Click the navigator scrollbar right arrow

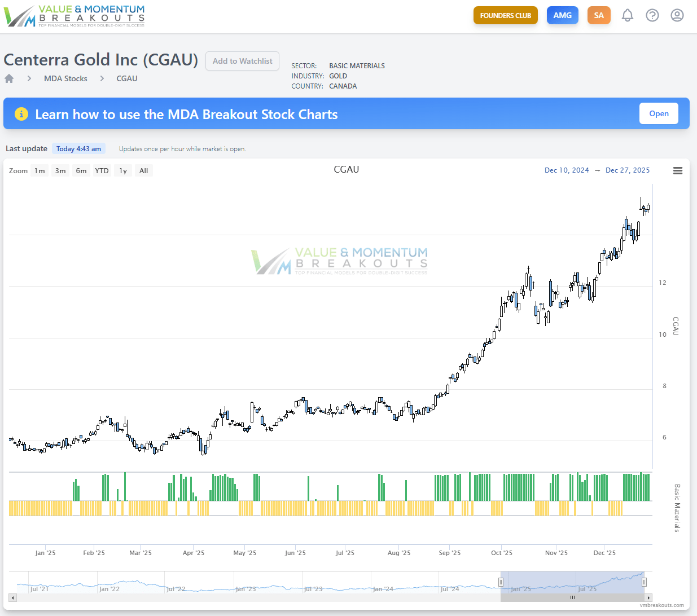pos(648,597)
